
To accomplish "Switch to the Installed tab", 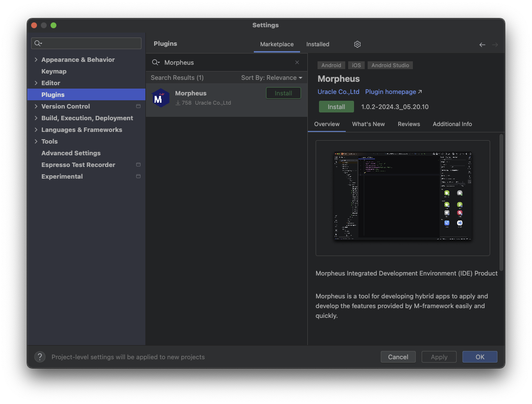I will [x=318, y=44].
